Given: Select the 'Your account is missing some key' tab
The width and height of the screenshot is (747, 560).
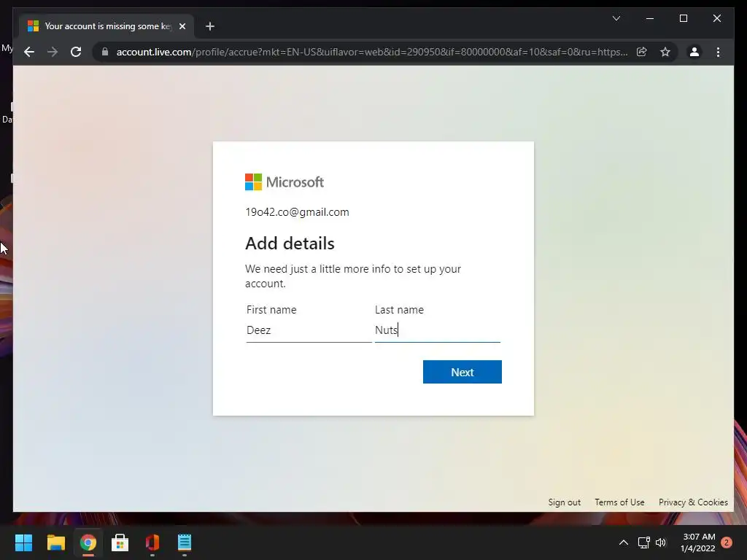Looking at the screenshot, I should coord(107,26).
